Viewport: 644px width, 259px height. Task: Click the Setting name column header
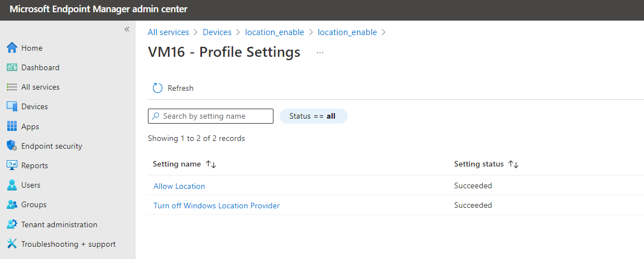(176, 164)
